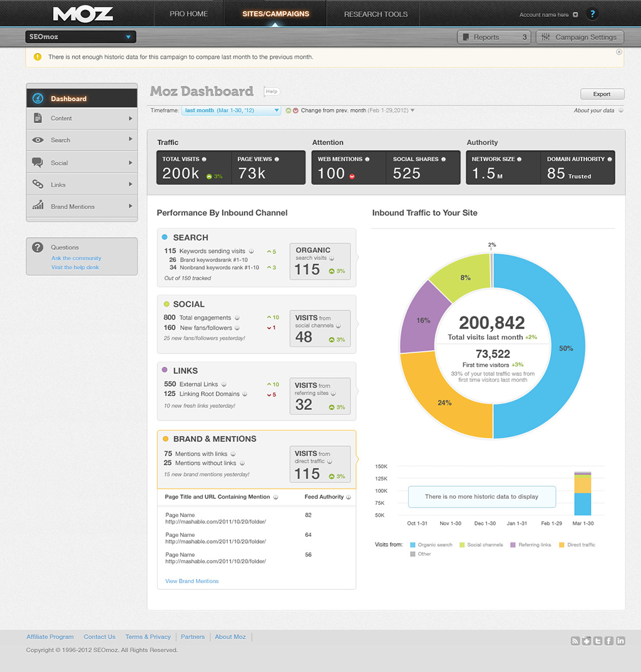Open the Reports button

[x=495, y=38]
